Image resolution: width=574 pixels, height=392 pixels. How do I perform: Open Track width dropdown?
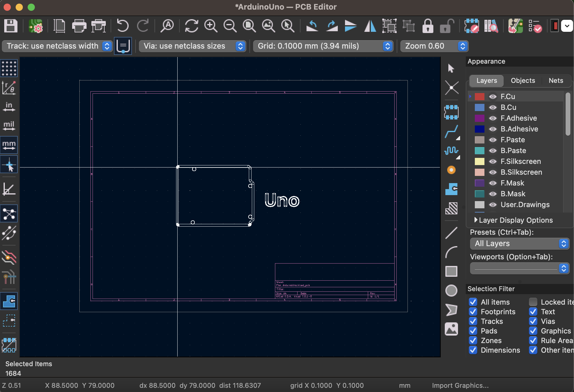point(57,46)
